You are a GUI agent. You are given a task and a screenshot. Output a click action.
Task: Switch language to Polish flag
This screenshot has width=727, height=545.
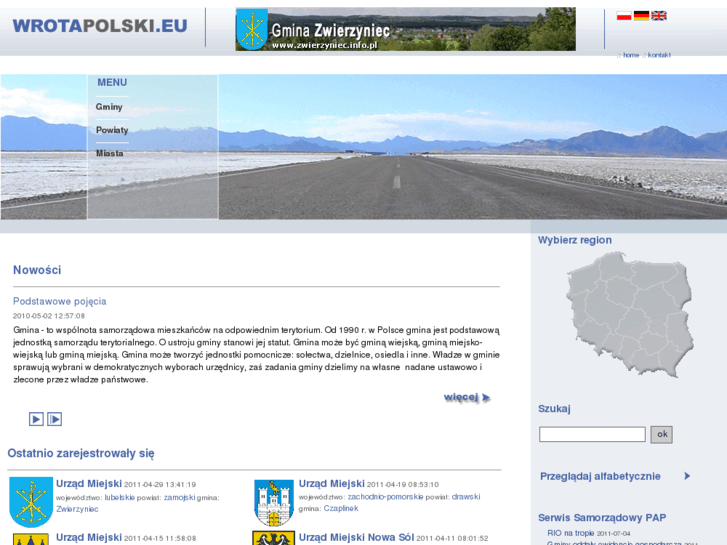(624, 16)
